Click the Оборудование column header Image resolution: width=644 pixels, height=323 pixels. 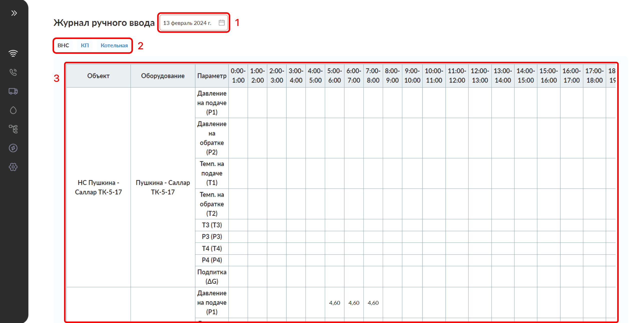click(163, 76)
